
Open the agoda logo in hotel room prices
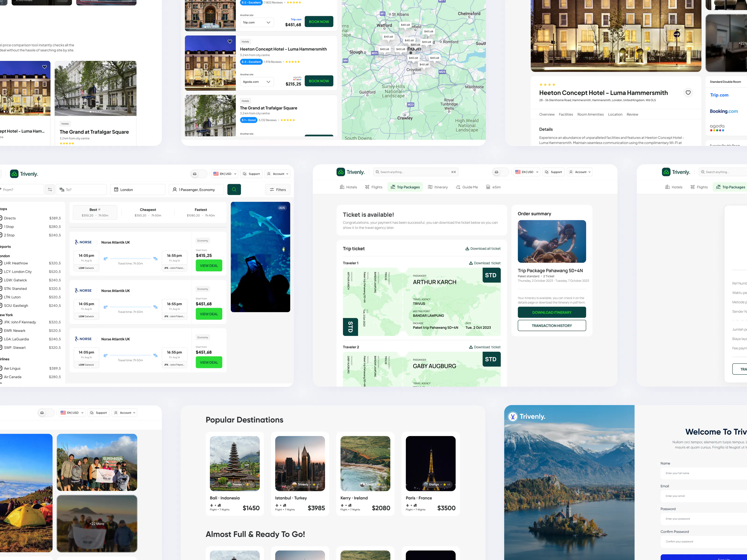point(717,128)
